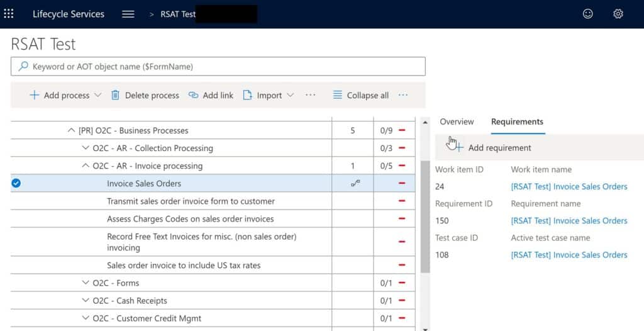
Task: Click red minus in Record Free Text Invoices row
Action: [x=402, y=242]
